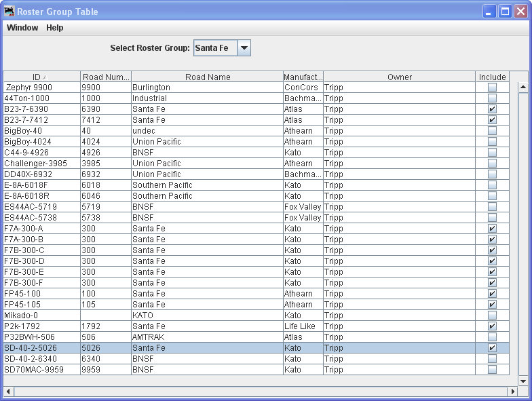This screenshot has width=532, height=401.
Task: Click the Owner column header
Action: (399, 77)
